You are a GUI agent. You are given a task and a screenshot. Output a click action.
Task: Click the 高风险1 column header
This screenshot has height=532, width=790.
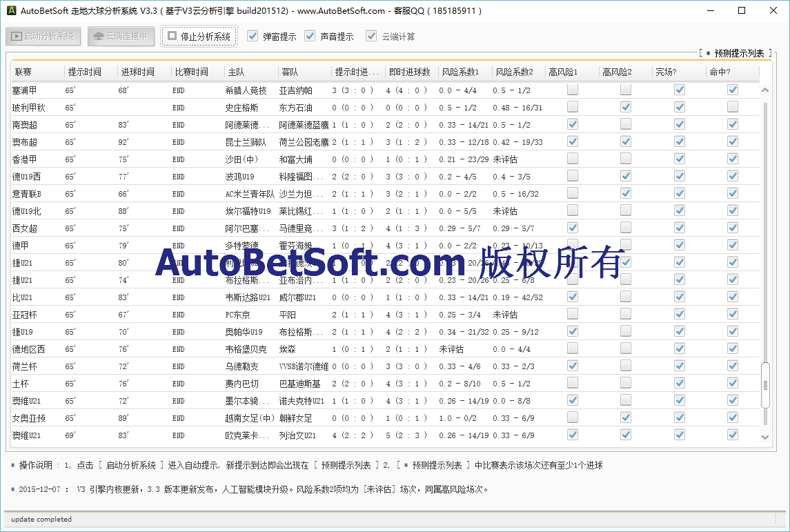point(571,72)
